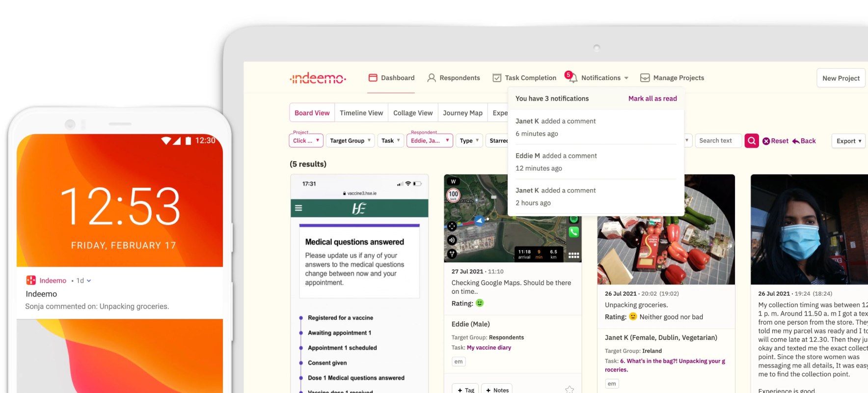Click the magenta search icon button
Viewport: 868px width, 393px height.
752,141
